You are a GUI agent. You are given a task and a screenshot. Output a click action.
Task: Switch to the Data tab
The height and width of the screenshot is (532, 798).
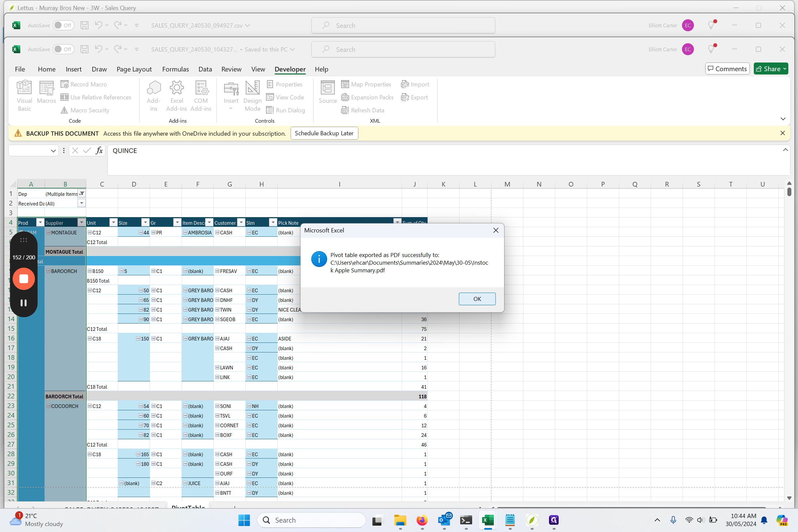(x=205, y=69)
